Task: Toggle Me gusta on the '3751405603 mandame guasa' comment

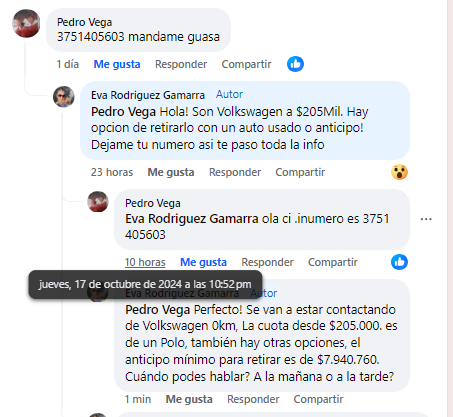Action: [117, 64]
